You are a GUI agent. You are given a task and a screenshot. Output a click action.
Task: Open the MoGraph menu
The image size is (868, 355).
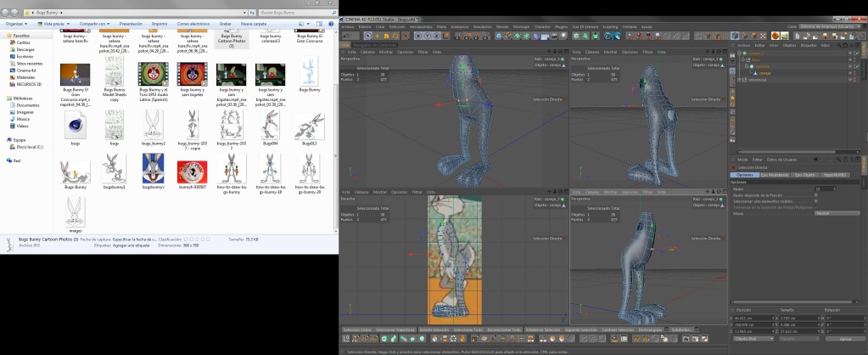pos(521,26)
